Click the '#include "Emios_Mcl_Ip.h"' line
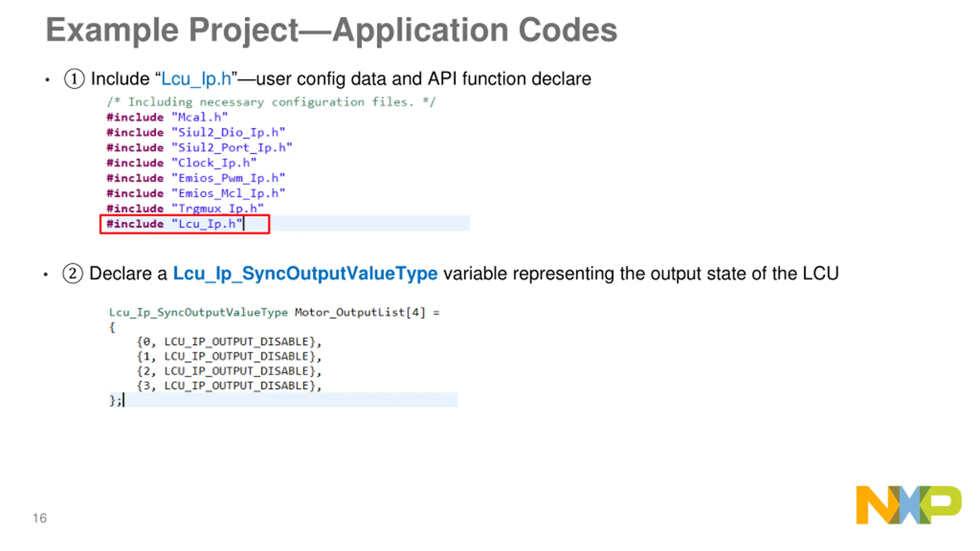 (196, 194)
